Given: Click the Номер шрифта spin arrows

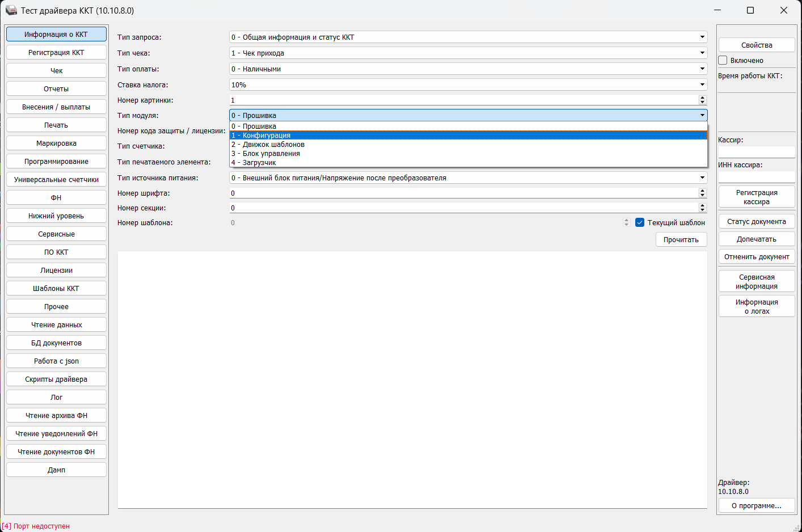Looking at the screenshot, I should tap(702, 193).
